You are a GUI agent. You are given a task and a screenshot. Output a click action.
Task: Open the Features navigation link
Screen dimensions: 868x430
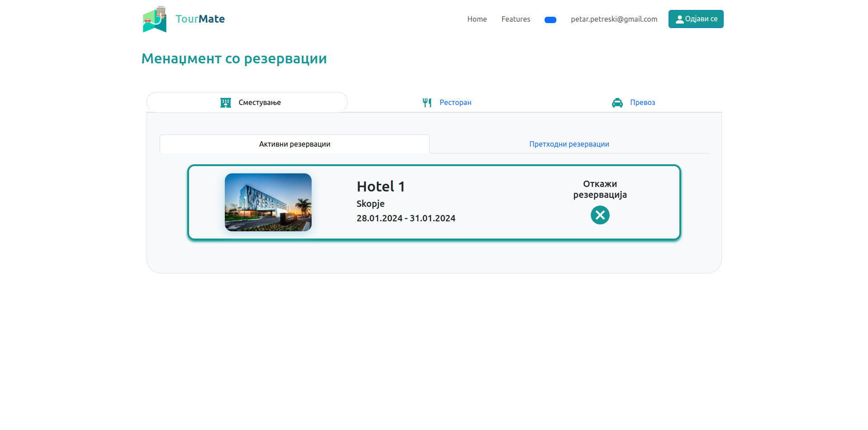[516, 19]
